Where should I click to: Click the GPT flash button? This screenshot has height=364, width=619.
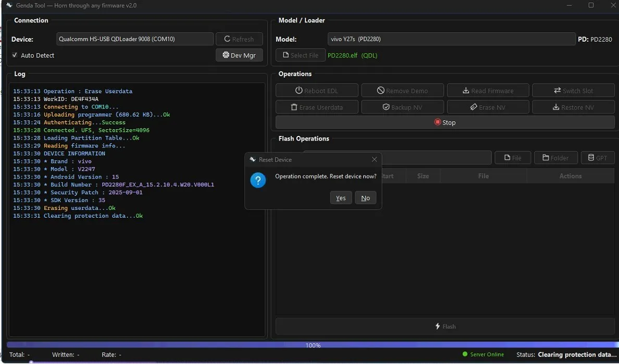tap(598, 158)
